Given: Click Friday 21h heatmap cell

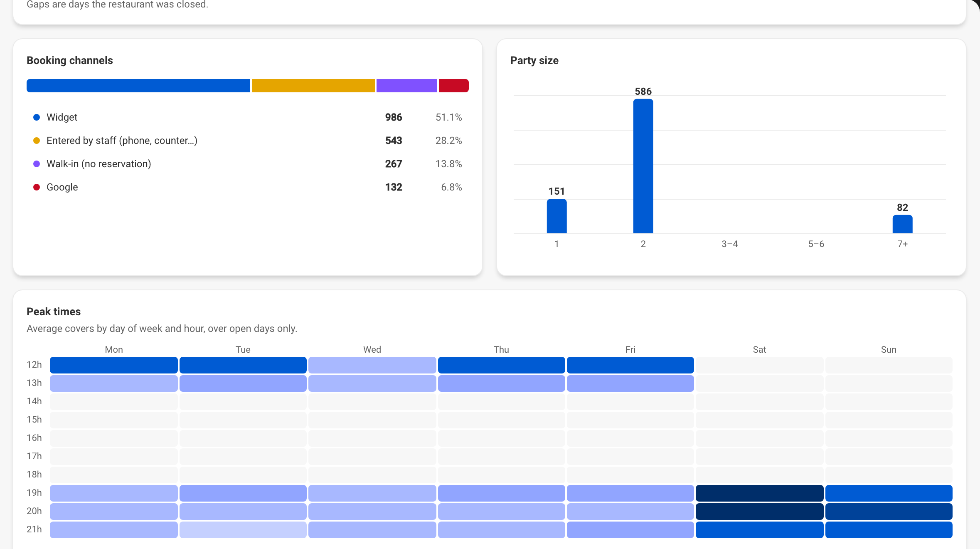Looking at the screenshot, I should pos(630,530).
